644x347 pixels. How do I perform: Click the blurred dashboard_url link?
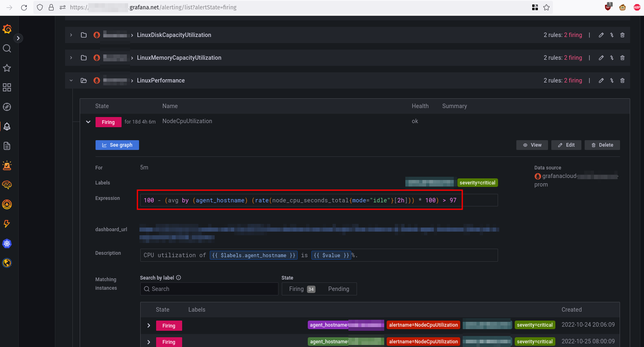pyautogui.click(x=319, y=233)
